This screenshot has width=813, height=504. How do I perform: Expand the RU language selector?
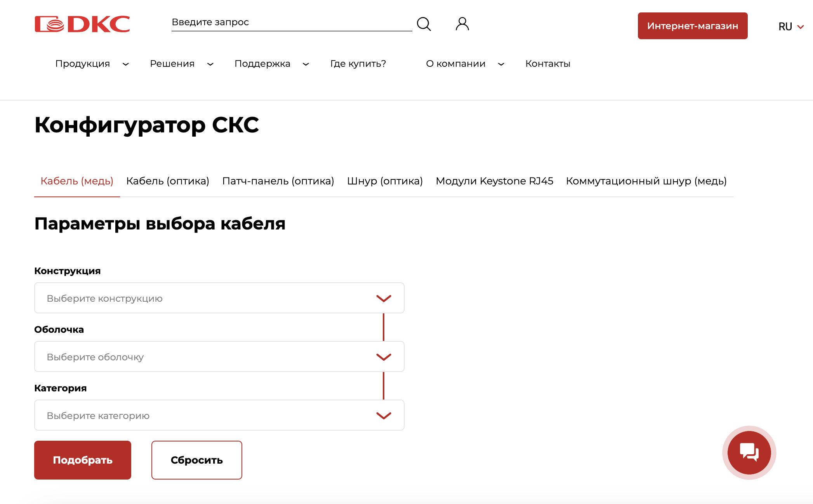(x=791, y=26)
